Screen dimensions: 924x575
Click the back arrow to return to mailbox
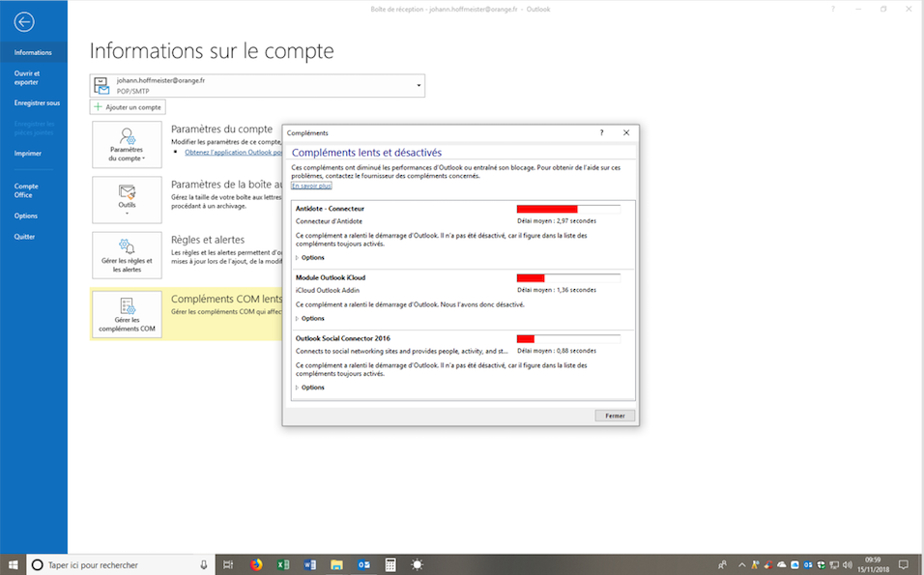click(x=24, y=21)
